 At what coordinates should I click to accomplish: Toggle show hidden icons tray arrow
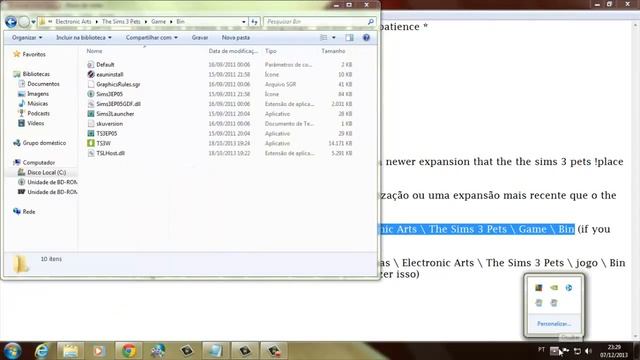[x=554, y=351]
